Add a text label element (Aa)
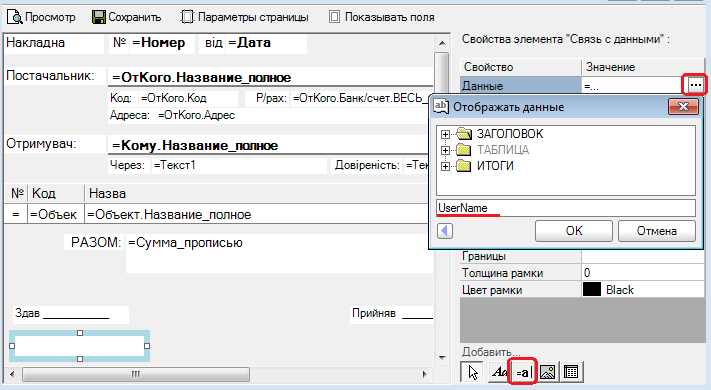Viewport: 711px width, 390px height. 499,372
